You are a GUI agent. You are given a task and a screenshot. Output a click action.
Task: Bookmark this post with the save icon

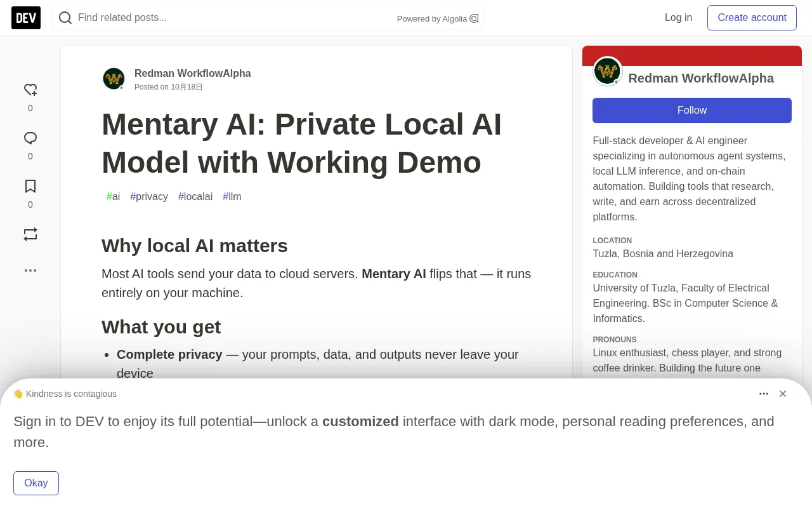pos(30,186)
